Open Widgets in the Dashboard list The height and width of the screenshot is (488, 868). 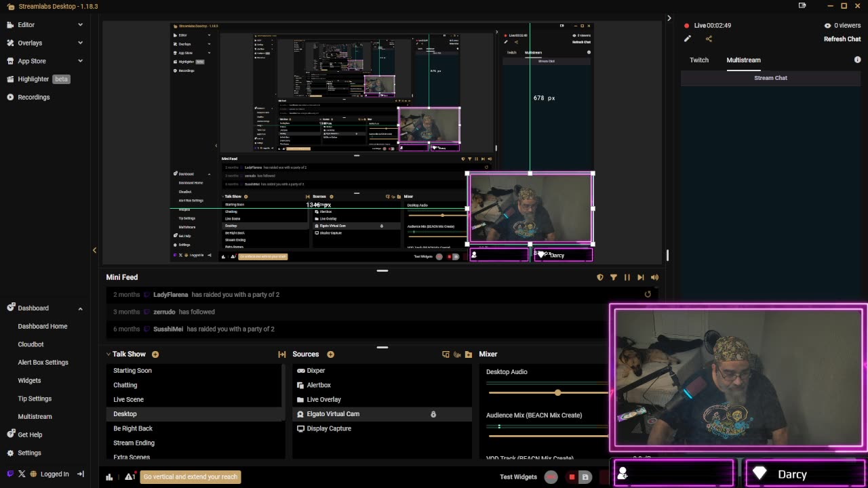pos(29,380)
